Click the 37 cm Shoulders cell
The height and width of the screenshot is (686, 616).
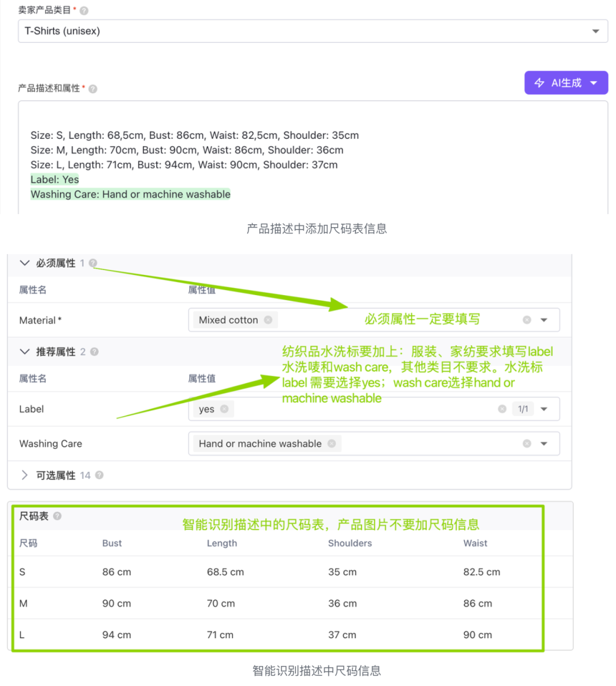tap(342, 635)
